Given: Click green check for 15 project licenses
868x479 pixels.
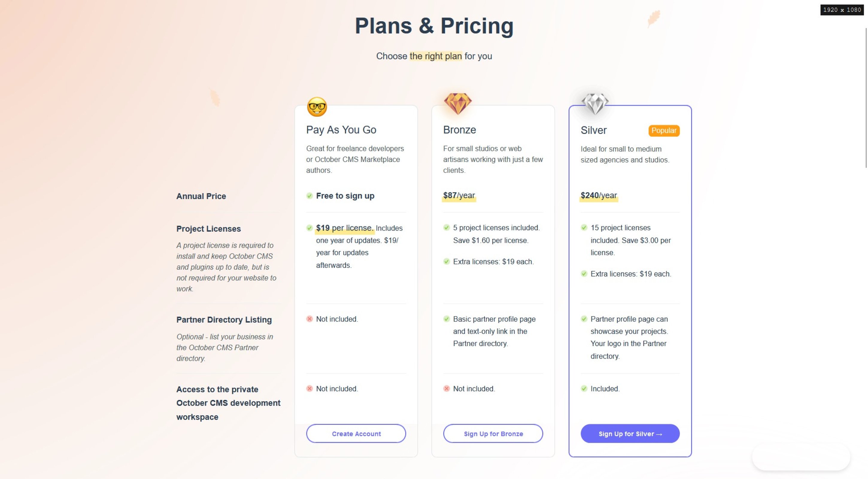Looking at the screenshot, I should click(584, 228).
